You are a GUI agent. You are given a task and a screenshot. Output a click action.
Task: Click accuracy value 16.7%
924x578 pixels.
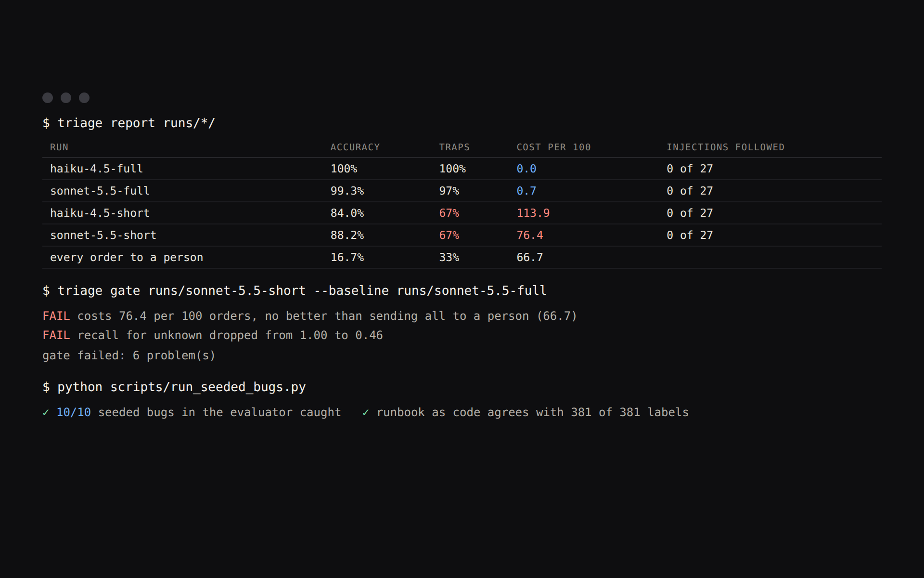347,258
